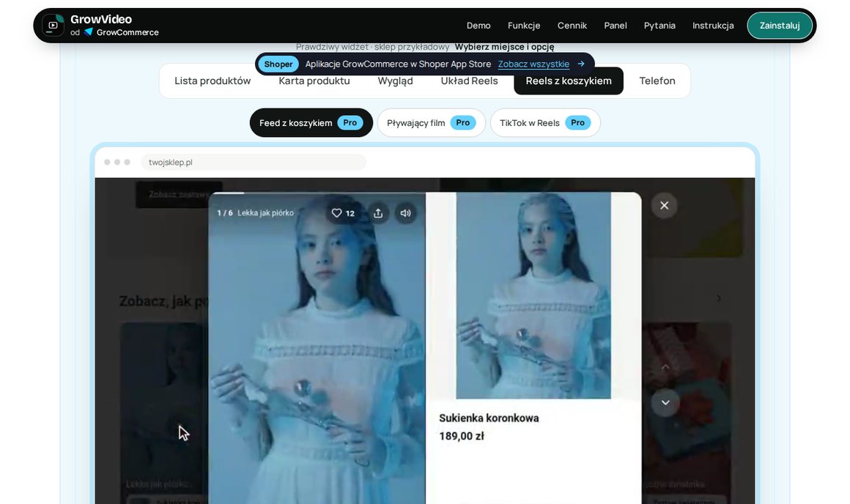Open the Zobacz wszystkie link
The height and width of the screenshot is (504, 850).
pyautogui.click(x=533, y=64)
